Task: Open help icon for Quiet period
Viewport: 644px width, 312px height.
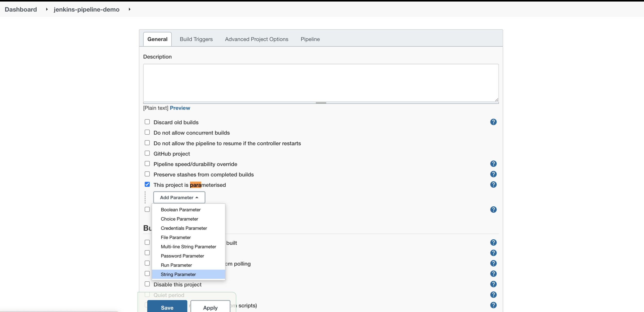Action: [x=493, y=295]
